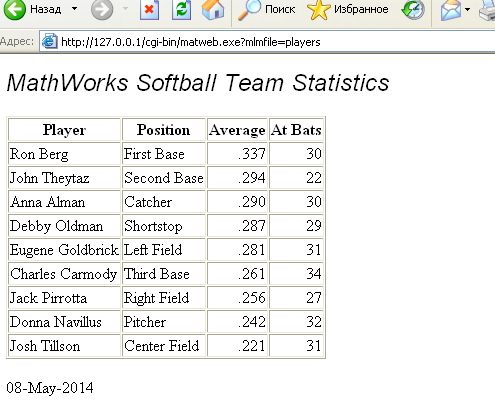Click the .294 average value
The height and width of the screenshot is (400, 495).
[252, 178]
